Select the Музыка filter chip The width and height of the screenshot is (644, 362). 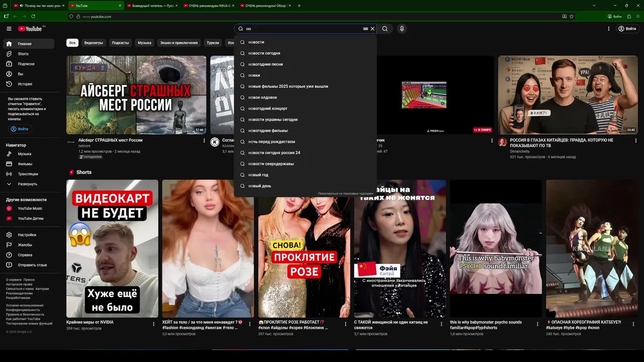[x=144, y=43]
